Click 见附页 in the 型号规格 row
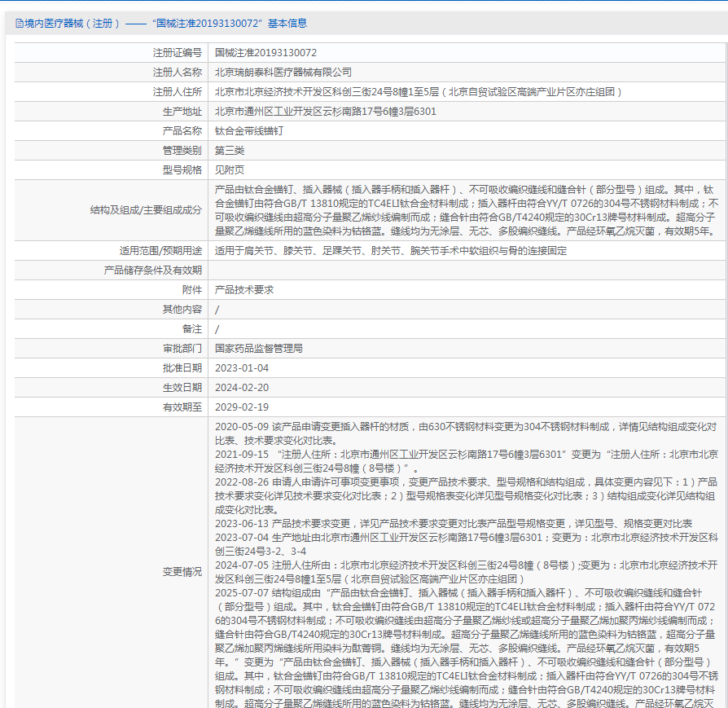The image size is (728, 708). pos(230,170)
